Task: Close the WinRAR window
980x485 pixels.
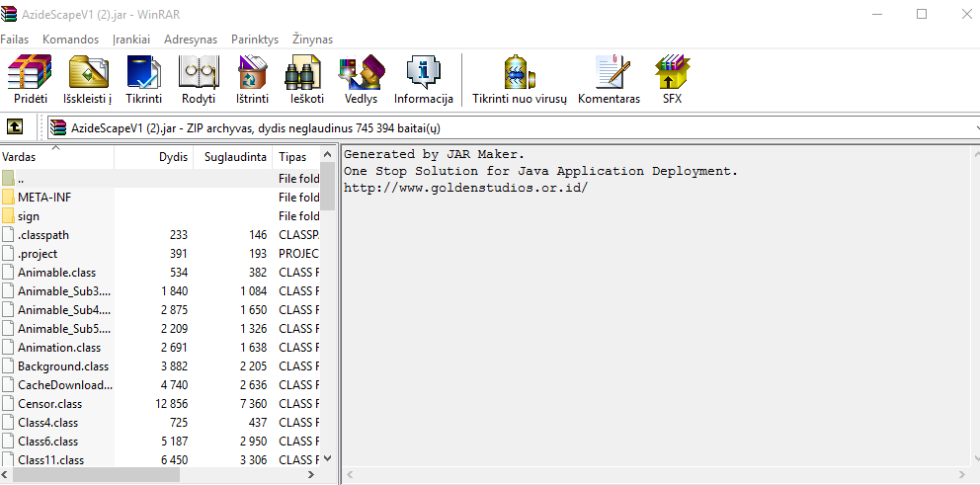Action: point(965,14)
